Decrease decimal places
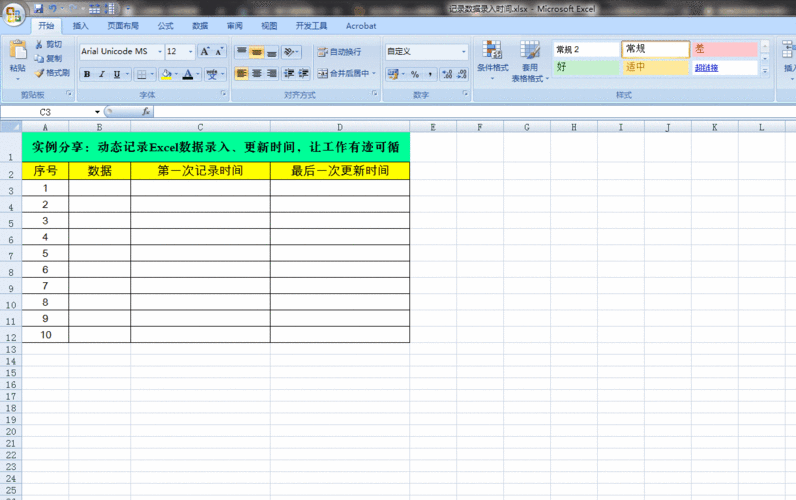Viewport: 796px width, 500px height. [x=461, y=74]
